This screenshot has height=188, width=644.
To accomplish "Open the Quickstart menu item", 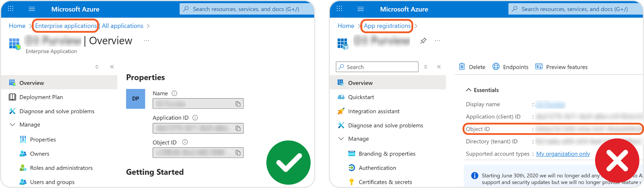I will coord(361,97).
